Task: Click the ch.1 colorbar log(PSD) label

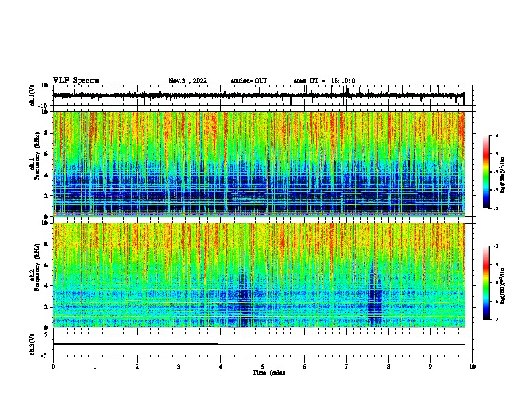Action: click(503, 175)
